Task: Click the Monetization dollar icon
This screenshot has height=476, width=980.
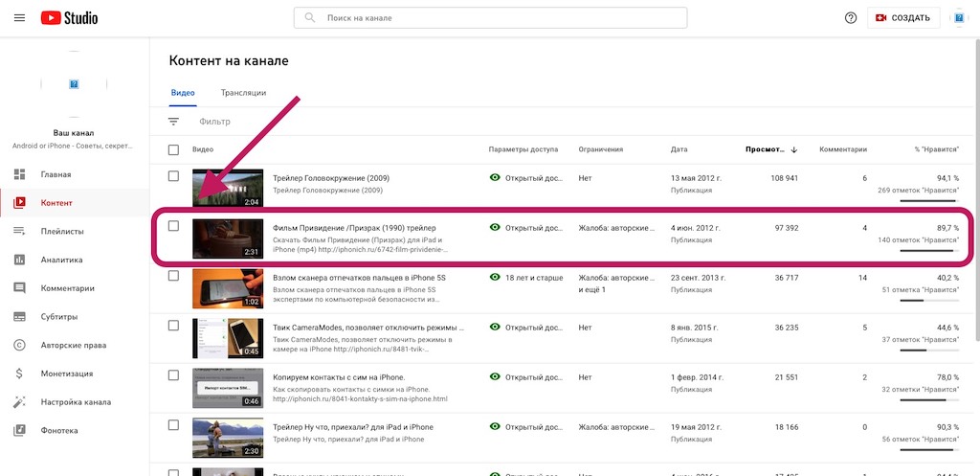Action: [x=19, y=374]
